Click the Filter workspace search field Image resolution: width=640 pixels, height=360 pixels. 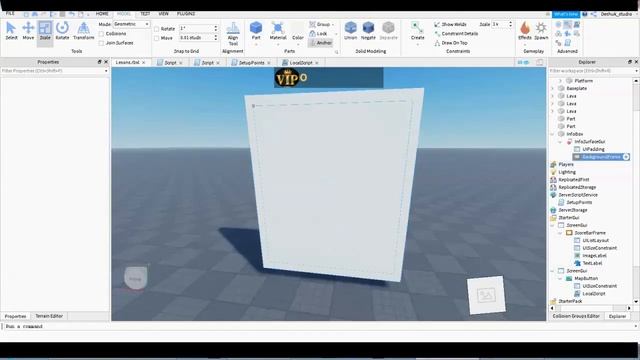coord(593,71)
